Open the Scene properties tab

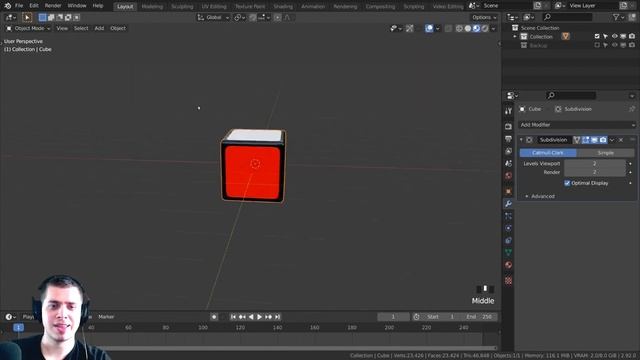(508, 163)
